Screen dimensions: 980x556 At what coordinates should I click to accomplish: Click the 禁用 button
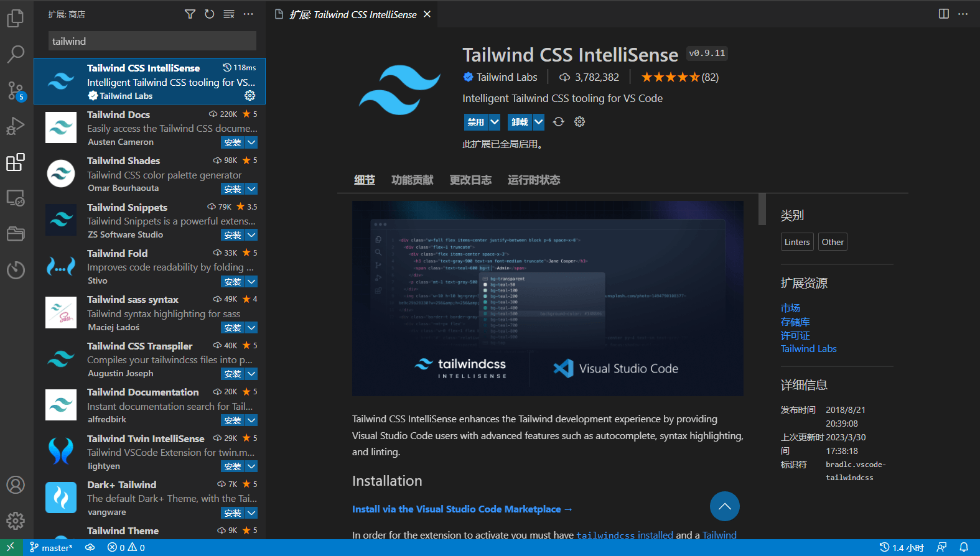tap(476, 122)
